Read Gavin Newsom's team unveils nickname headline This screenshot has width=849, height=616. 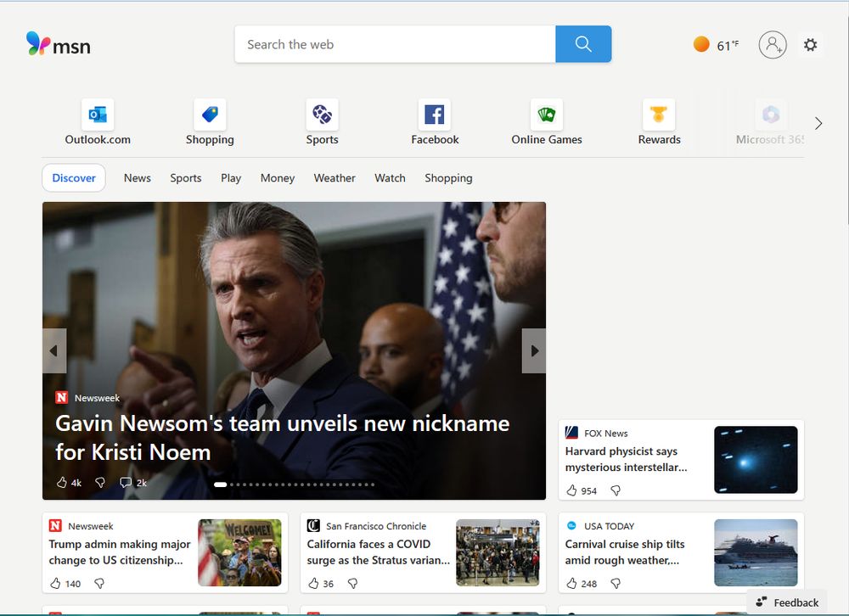pyautogui.click(x=282, y=438)
